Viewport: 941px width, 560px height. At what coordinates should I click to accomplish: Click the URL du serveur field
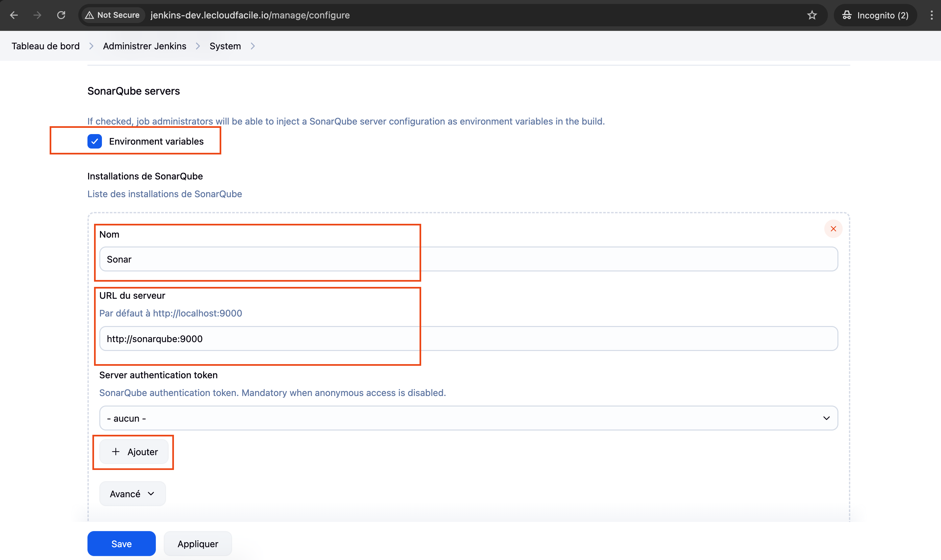click(x=468, y=338)
